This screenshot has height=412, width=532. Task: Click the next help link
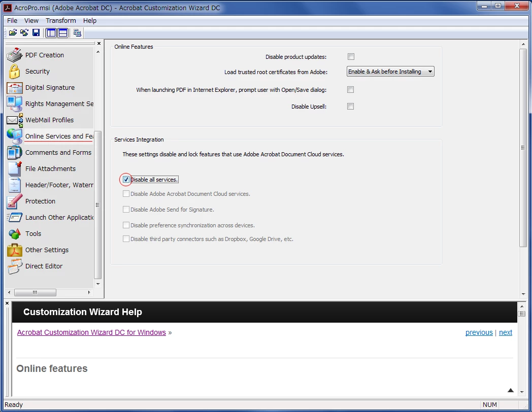505,332
